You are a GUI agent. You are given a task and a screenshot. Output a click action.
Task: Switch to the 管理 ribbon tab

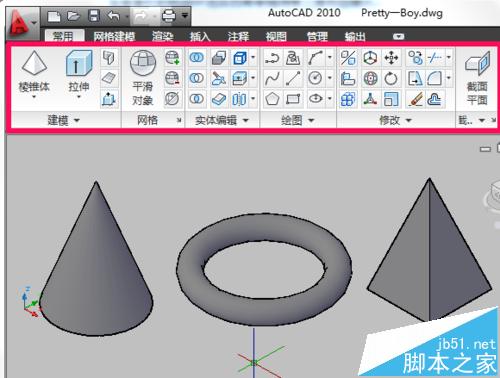tap(317, 36)
